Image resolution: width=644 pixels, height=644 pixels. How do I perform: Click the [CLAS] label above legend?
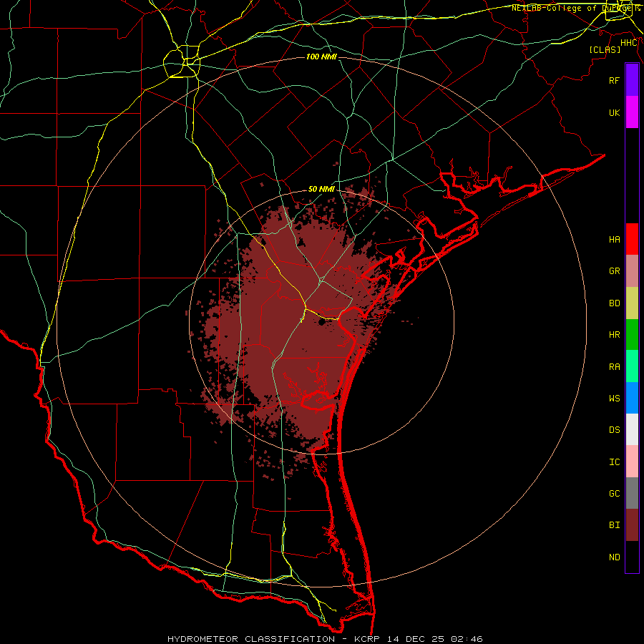pos(605,49)
